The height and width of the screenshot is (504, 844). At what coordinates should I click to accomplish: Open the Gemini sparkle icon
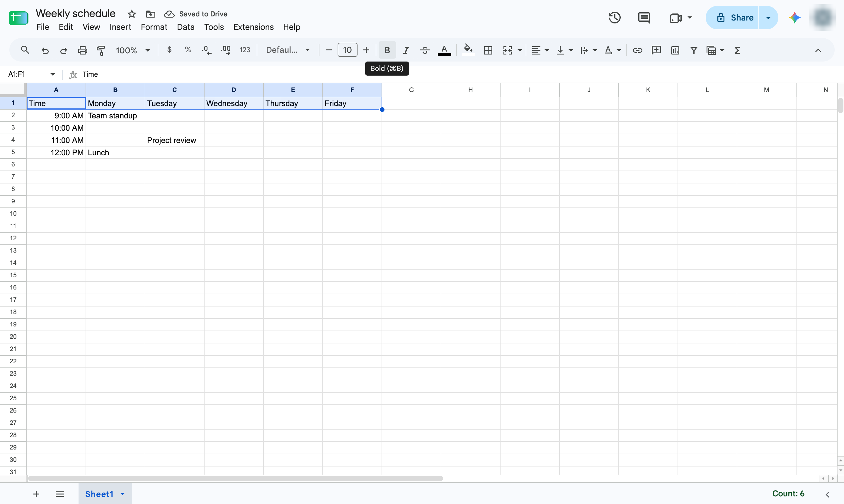pyautogui.click(x=795, y=18)
